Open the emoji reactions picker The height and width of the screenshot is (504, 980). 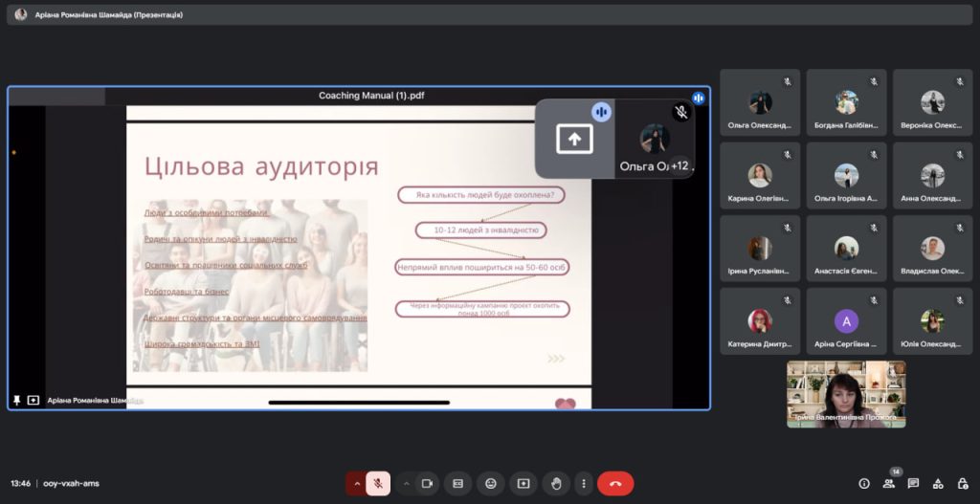(x=491, y=484)
